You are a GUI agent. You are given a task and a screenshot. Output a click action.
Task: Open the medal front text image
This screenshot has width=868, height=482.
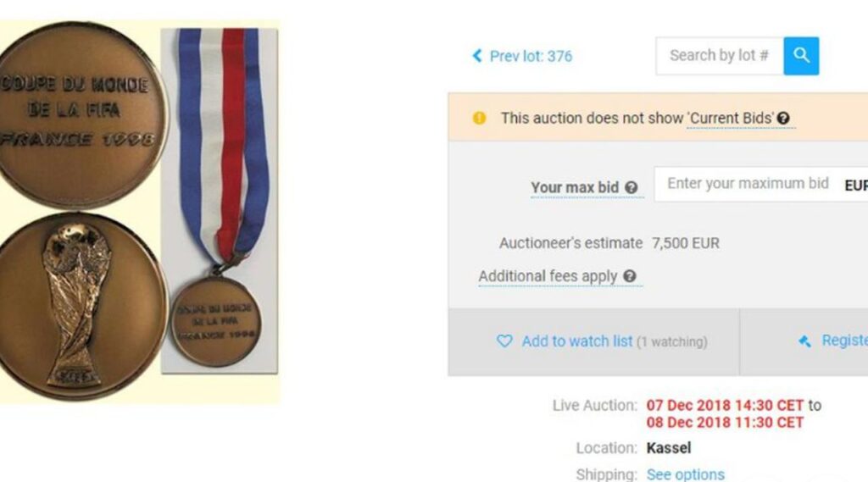[x=82, y=113]
